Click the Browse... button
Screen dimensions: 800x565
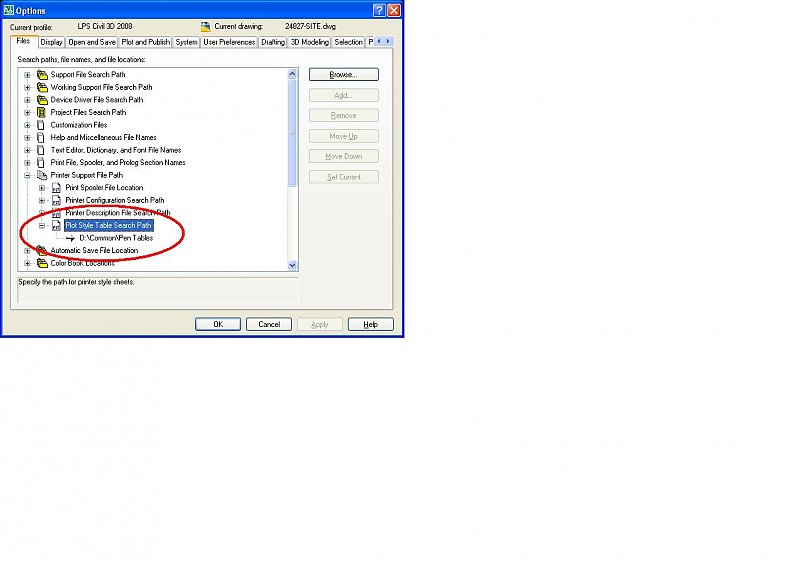pos(343,75)
